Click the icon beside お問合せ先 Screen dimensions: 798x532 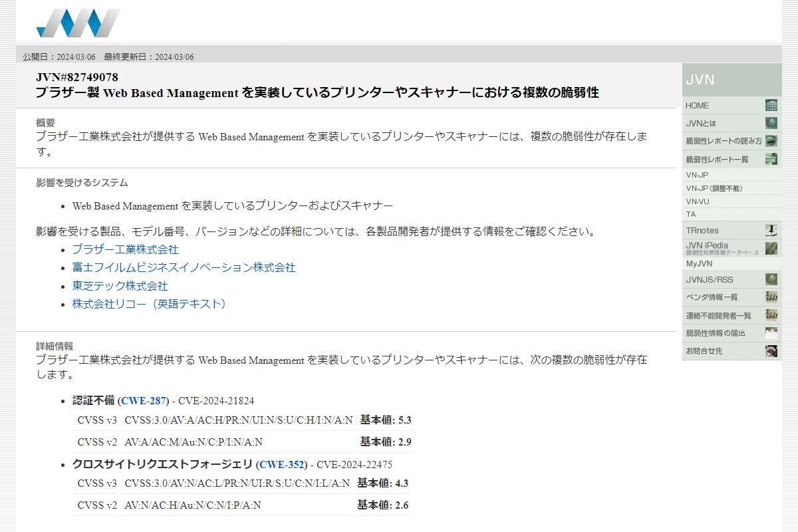[x=771, y=351]
